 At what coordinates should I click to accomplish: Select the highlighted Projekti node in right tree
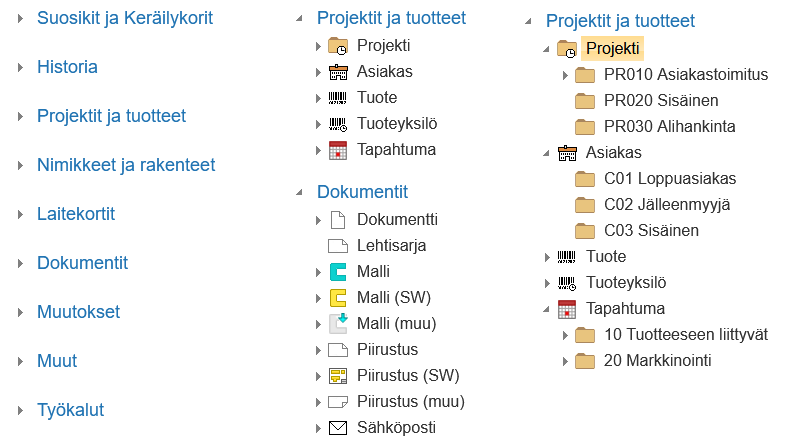pos(612,49)
